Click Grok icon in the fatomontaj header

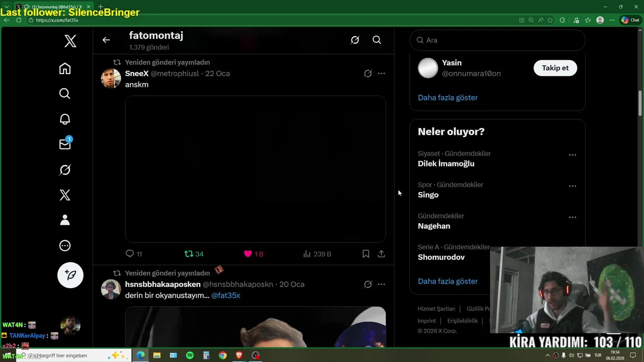[x=355, y=40]
